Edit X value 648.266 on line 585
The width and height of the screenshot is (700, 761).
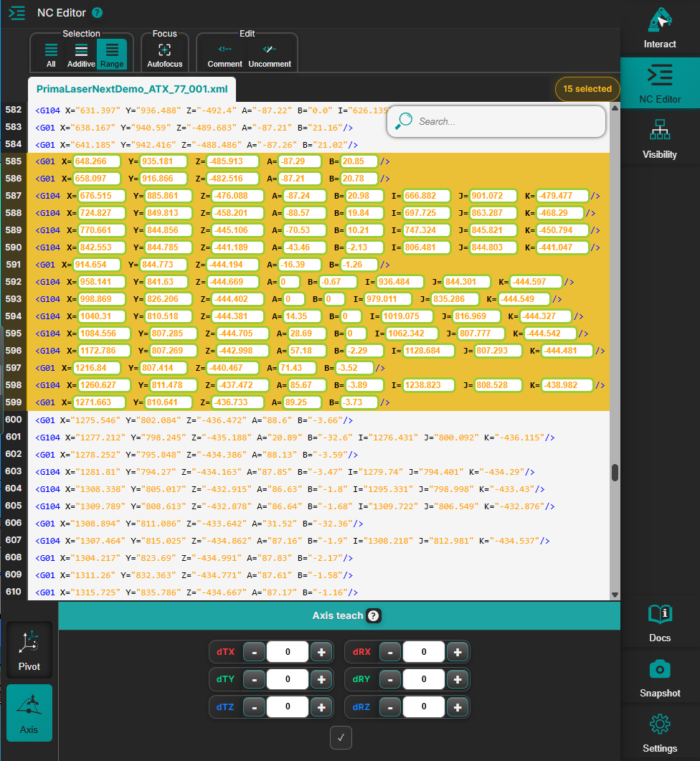coord(97,161)
